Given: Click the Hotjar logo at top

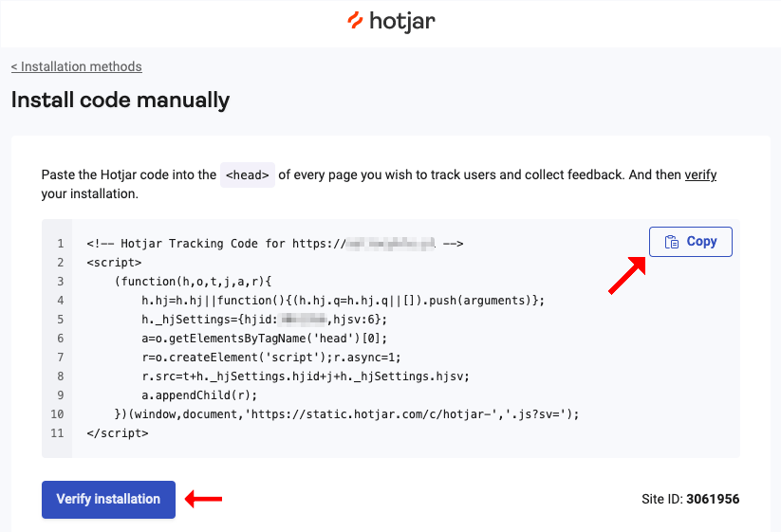Looking at the screenshot, I should click(391, 22).
